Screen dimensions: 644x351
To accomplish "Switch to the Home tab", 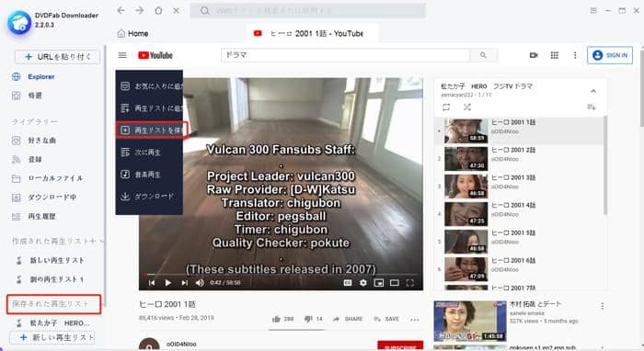I will click(x=132, y=34).
